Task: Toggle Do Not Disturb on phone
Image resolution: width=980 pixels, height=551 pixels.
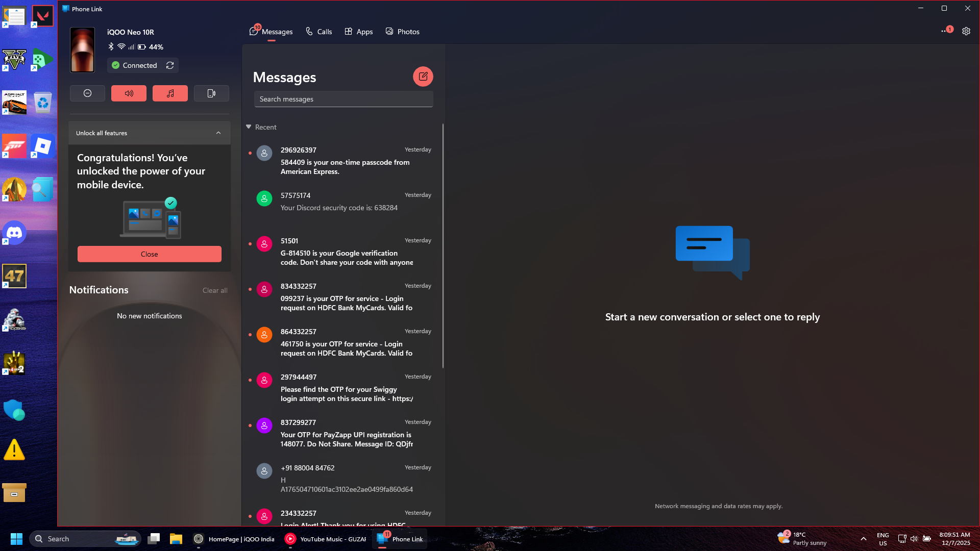Action: [87, 93]
